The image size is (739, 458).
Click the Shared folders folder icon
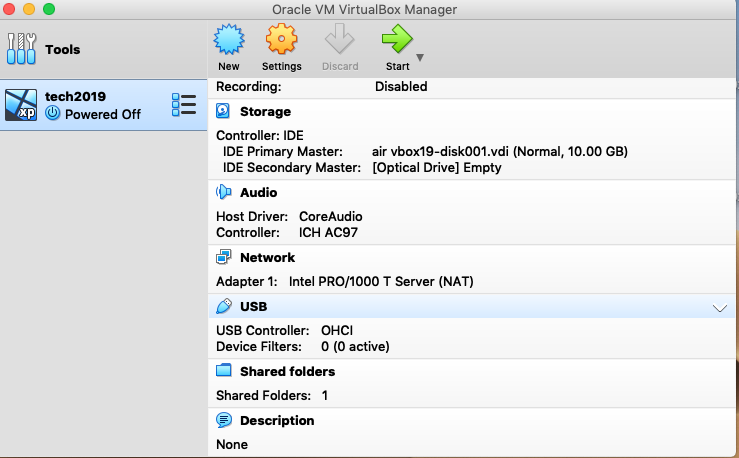tap(223, 370)
